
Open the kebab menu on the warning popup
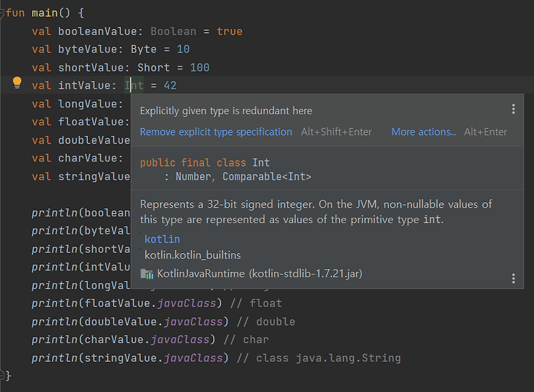click(x=513, y=109)
